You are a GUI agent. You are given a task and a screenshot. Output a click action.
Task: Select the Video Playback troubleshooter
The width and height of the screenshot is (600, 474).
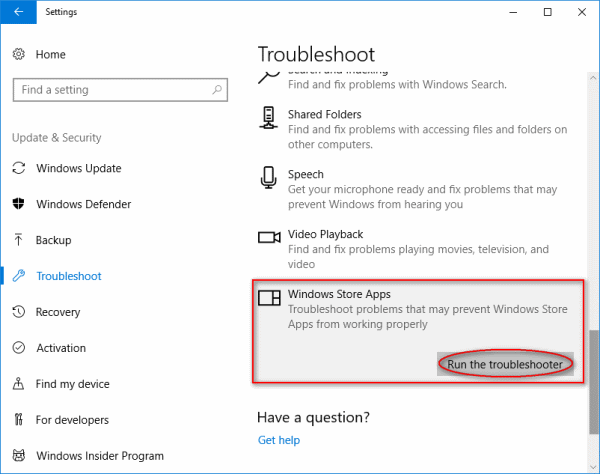[325, 234]
